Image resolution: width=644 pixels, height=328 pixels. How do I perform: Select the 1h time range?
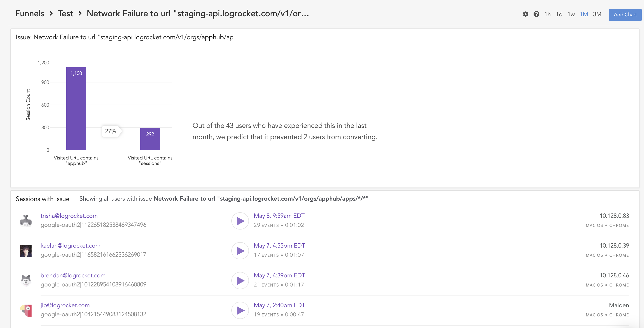tap(547, 14)
